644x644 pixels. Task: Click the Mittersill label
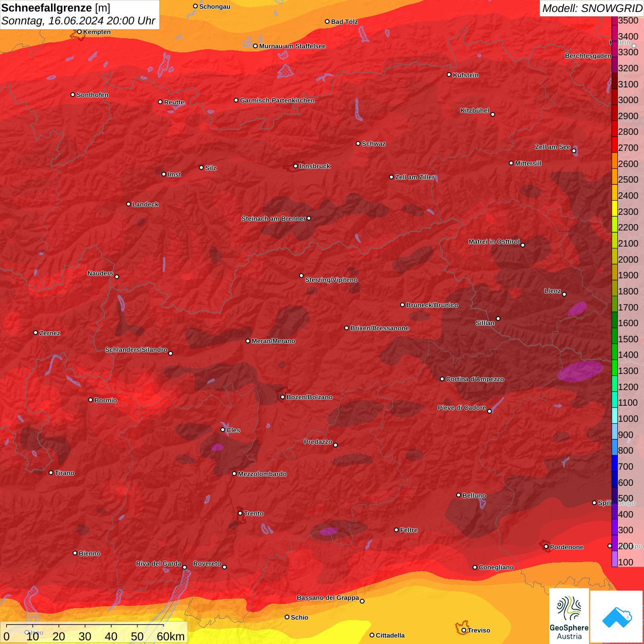(x=528, y=163)
